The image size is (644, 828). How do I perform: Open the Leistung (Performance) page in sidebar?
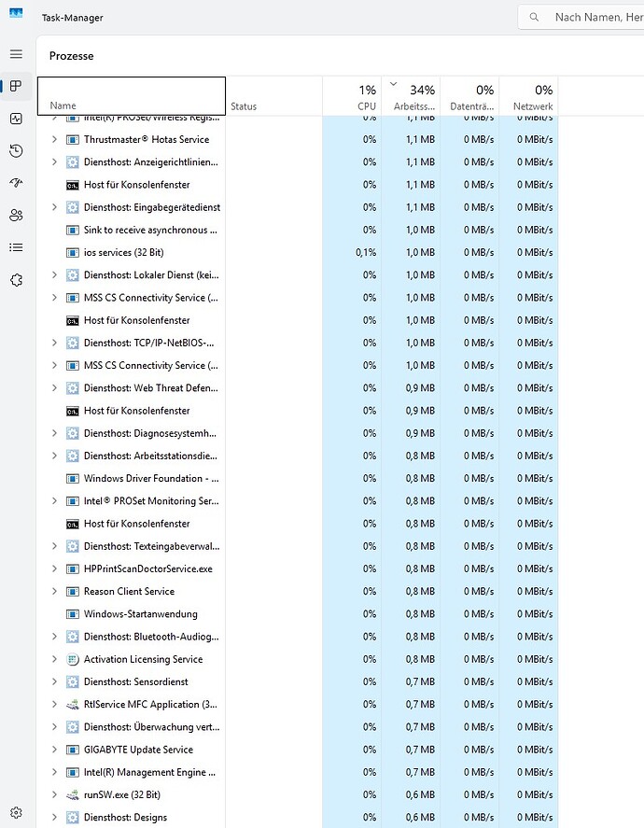click(x=16, y=119)
